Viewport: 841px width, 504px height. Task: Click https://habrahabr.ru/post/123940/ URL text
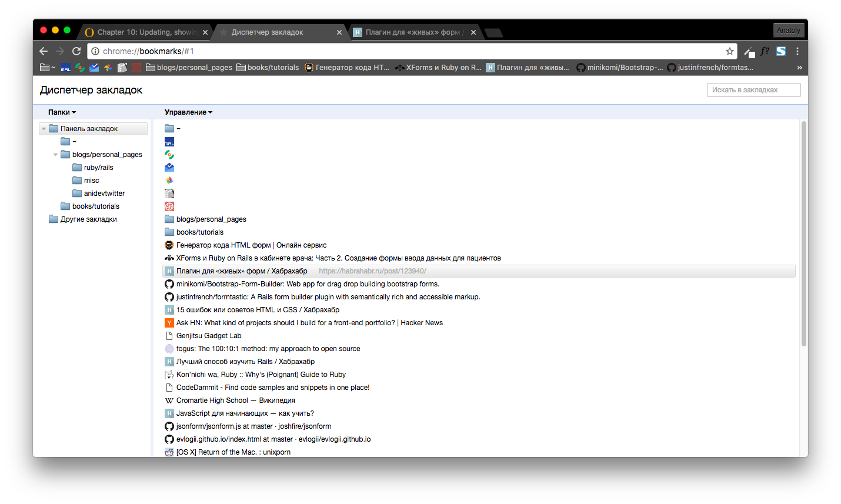point(372,271)
